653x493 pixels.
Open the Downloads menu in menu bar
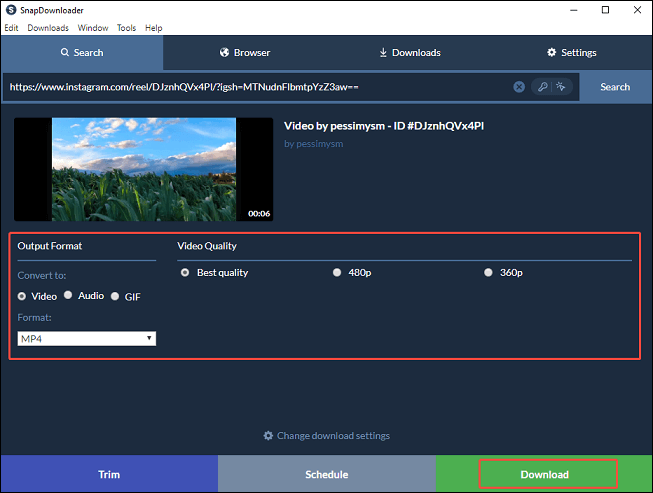pyautogui.click(x=48, y=28)
